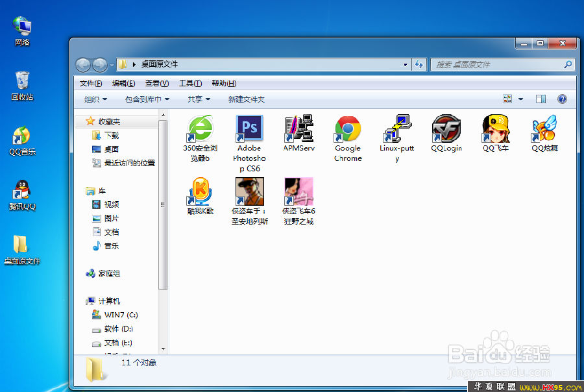The width and height of the screenshot is (584, 392).
Task: Select the Linux-putty shortcut icon
Action: (x=397, y=129)
